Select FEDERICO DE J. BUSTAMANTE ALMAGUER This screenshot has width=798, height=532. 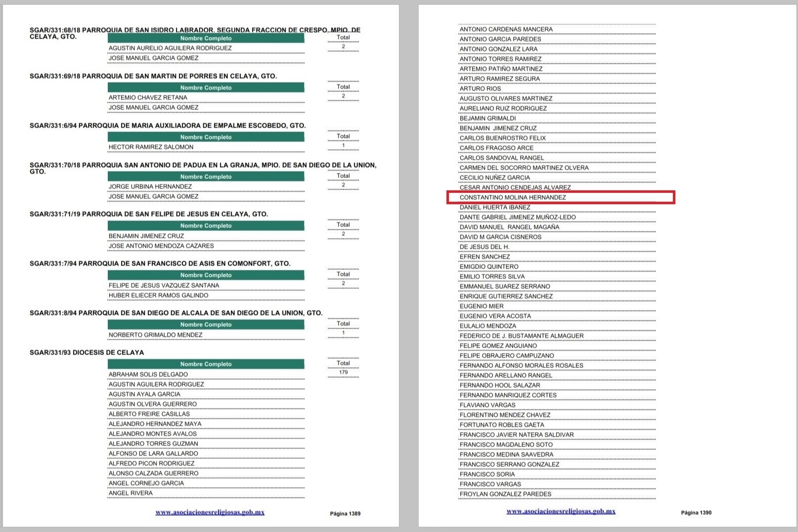point(522,336)
